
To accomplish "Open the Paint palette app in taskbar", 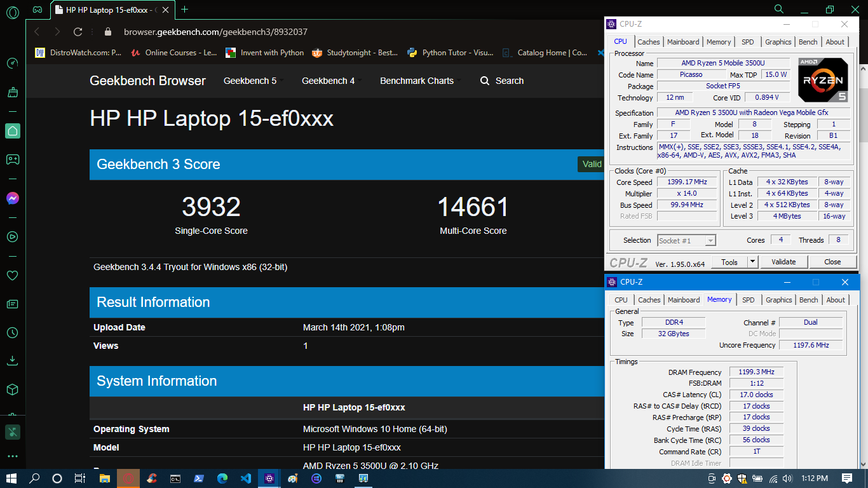I will (x=292, y=478).
